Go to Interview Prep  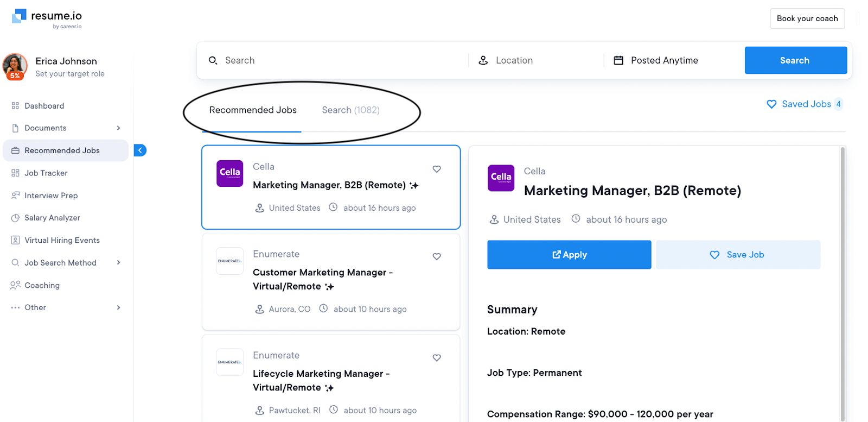coord(50,196)
